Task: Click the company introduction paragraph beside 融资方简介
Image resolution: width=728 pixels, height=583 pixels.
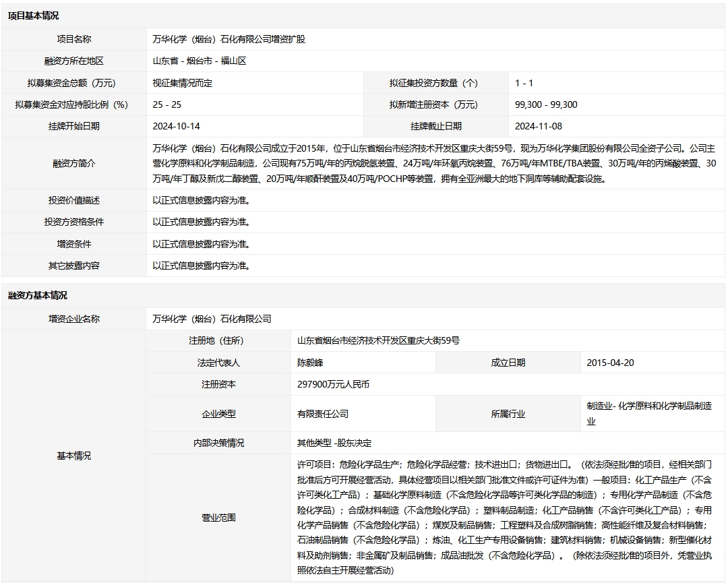Action: point(434,163)
